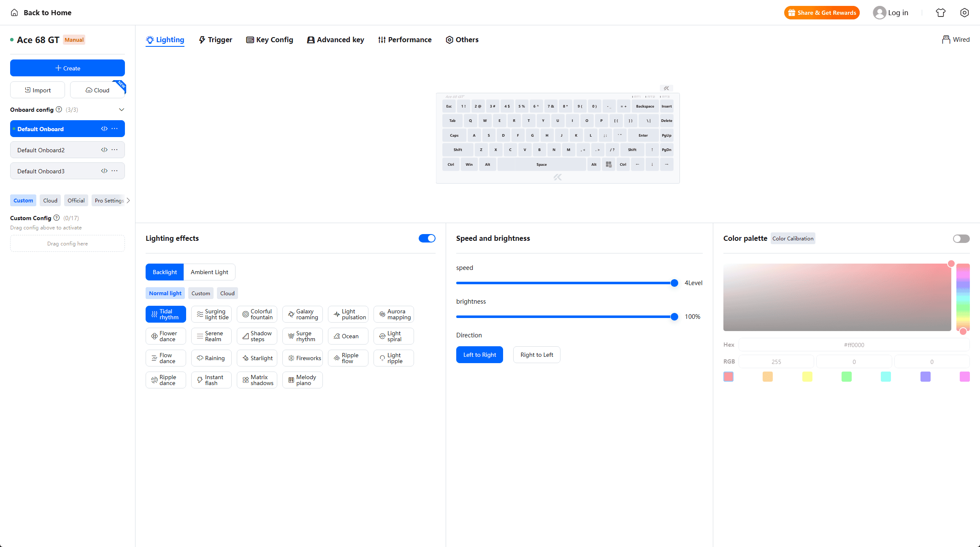Click the hue strip slider
980x547 pixels.
point(963,297)
